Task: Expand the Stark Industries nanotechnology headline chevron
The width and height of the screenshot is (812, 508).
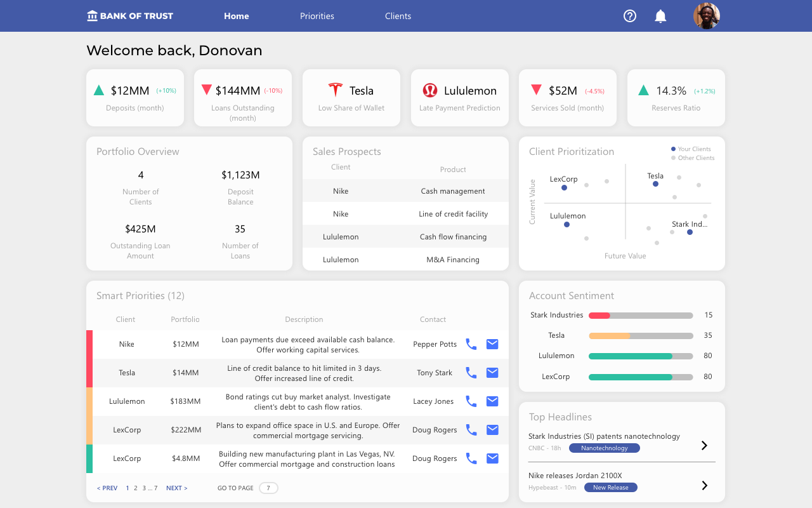Action: 704,445
